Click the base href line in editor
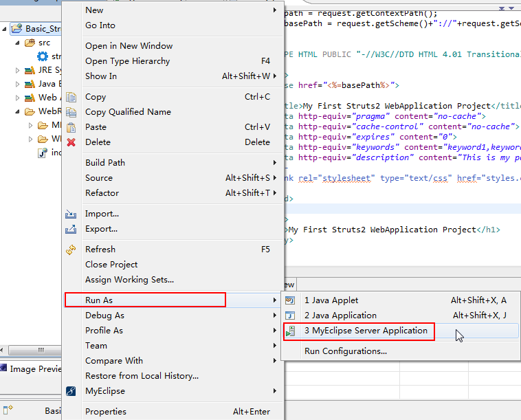Viewport: 521px width, 420px height. point(342,85)
